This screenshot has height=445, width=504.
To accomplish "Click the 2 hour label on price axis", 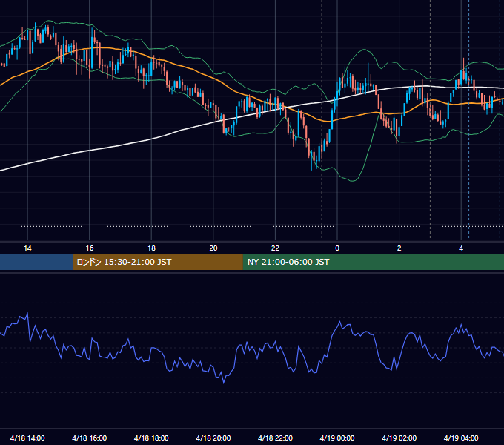I will [399, 248].
